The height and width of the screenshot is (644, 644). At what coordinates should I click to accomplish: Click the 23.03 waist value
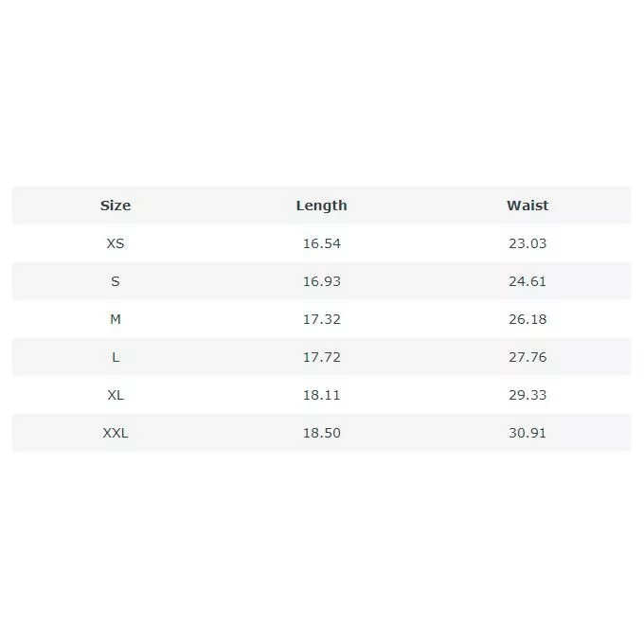coord(528,243)
